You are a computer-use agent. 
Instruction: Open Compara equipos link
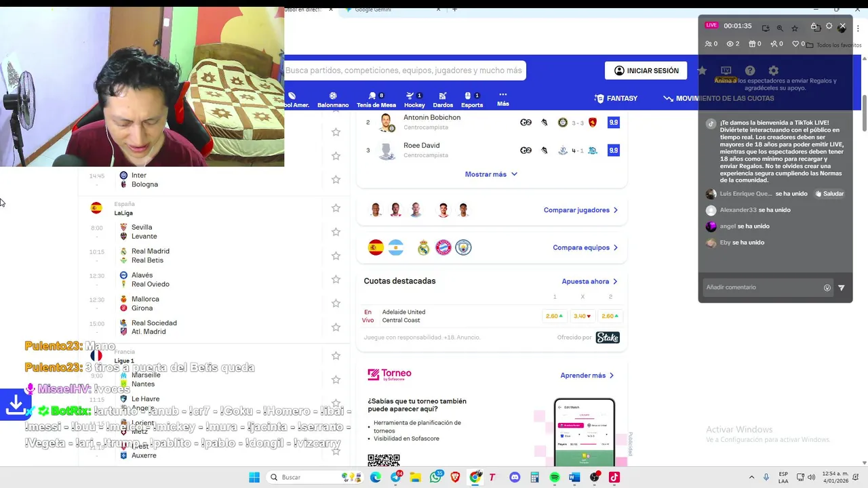click(x=585, y=247)
